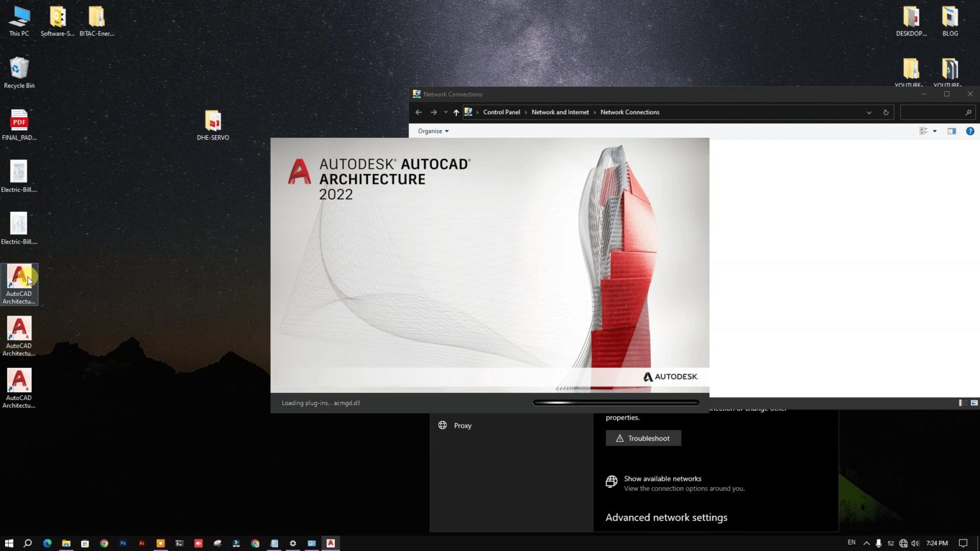Click the Network and Internet breadcrumb

click(x=560, y=112)
